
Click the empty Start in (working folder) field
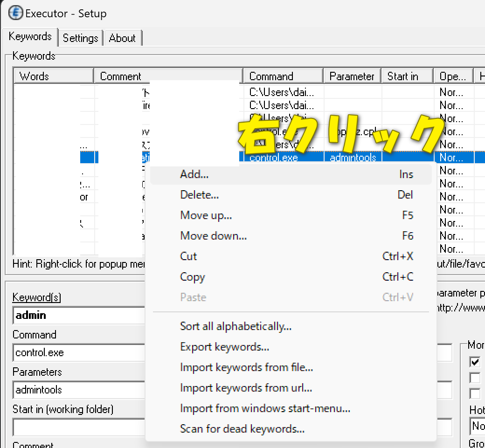pyautogui.click(x=79, y=427)
